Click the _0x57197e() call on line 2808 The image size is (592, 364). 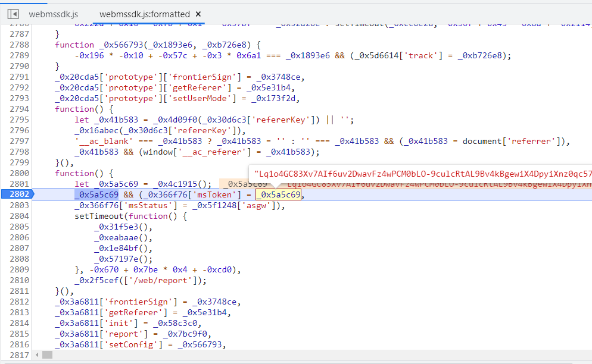[121, 259]
